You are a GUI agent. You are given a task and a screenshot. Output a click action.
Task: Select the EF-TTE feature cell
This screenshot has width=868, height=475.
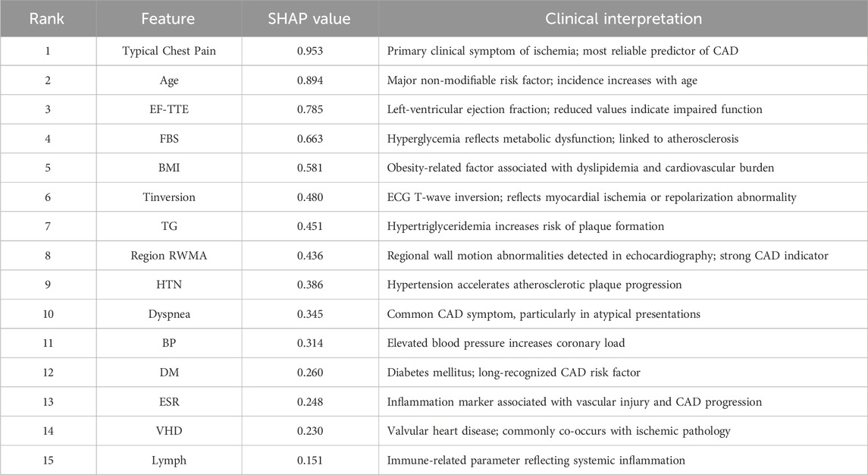coord(171,109)
